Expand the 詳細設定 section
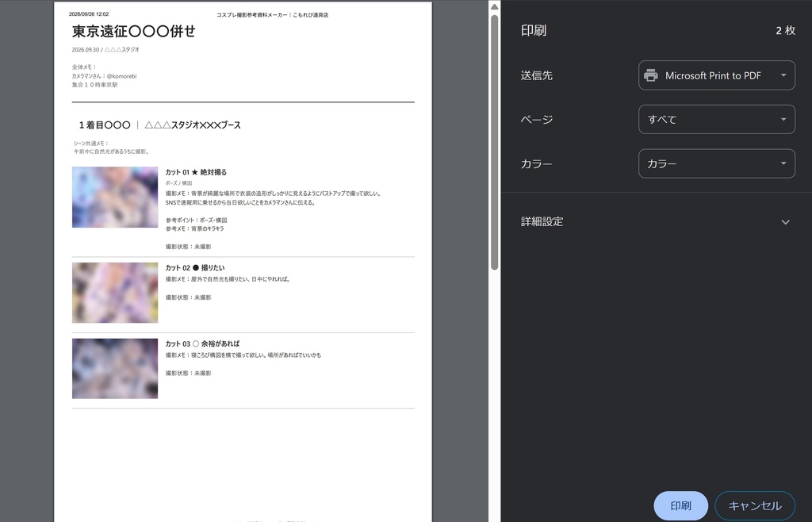The image size is (812, 522). [656, 221]
